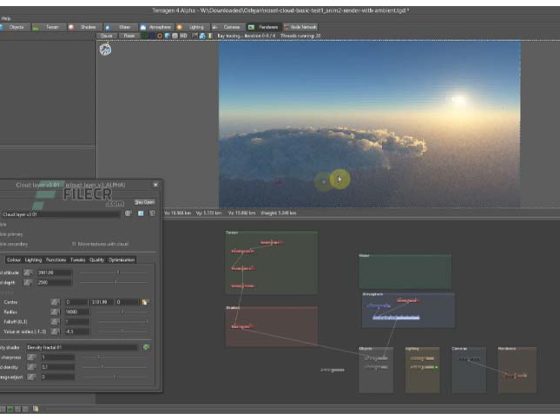
Task: Select the node in the Cameras group
Action: pos(469,359)
